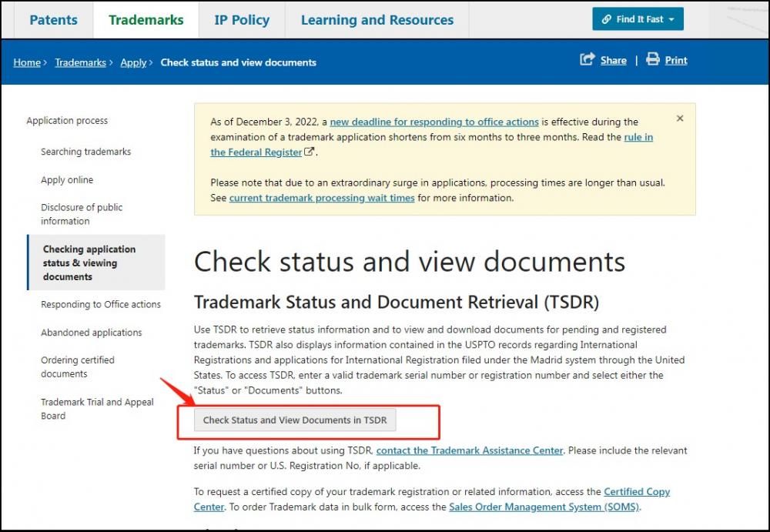Open the IP Policy tab
This screenshot has width=770, height=532.
pos(242,20)
